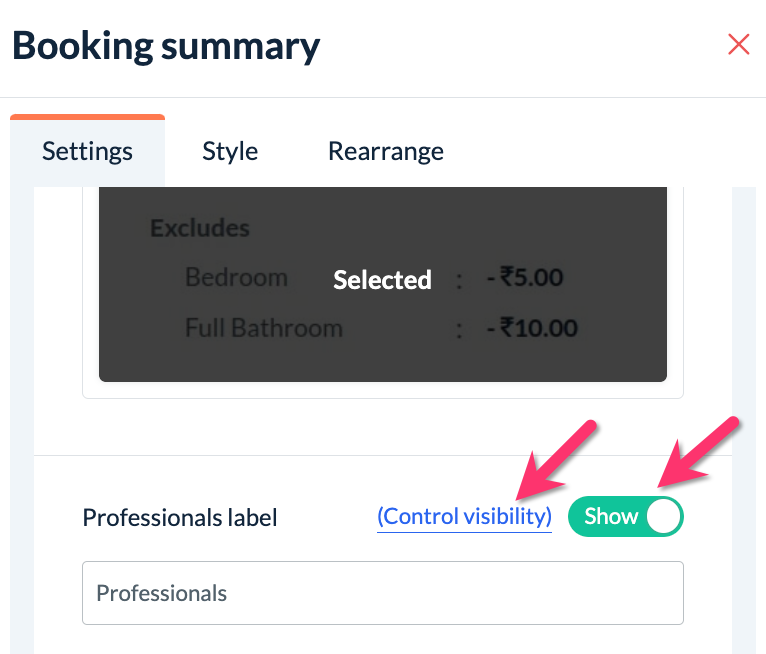Click the white knob of the Show switch
The height and width of the screenshot is (654, 766).
pos(663,516)
